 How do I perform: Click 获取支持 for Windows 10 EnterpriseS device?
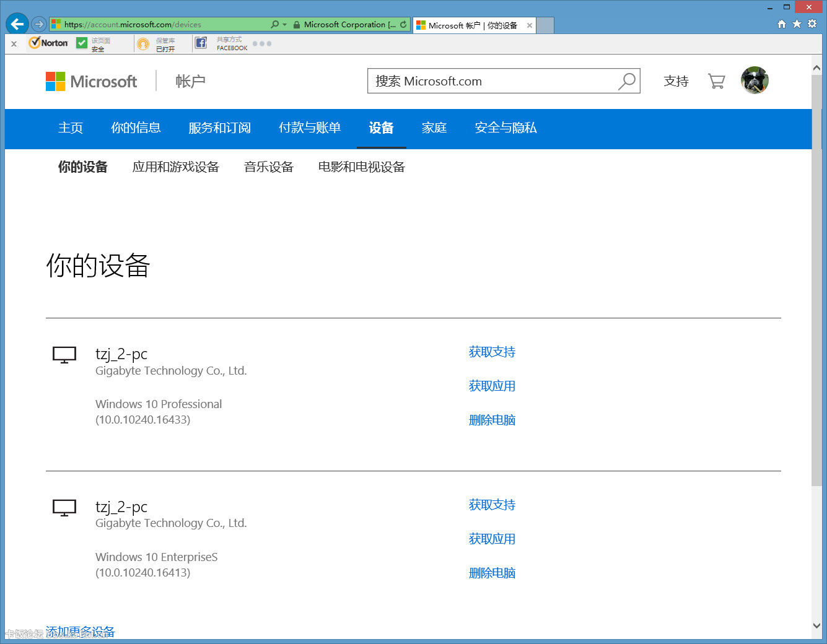[x=492, y=505]
